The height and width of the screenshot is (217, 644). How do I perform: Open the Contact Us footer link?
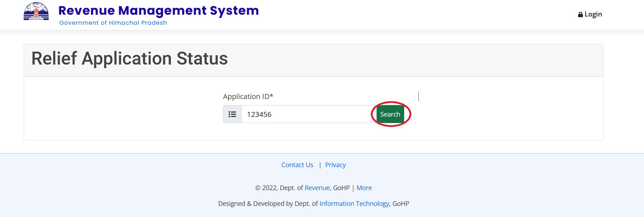pos(297,165)
